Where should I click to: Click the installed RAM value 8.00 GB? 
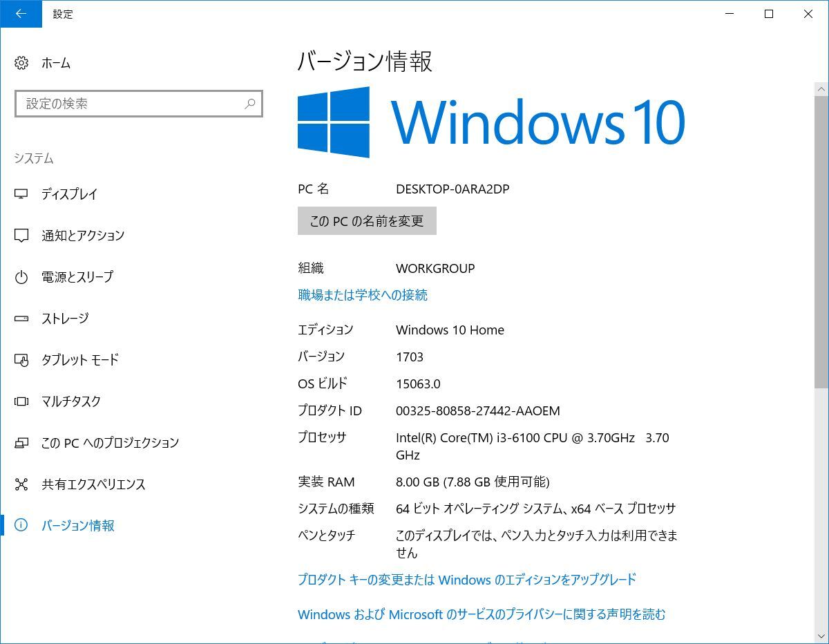(473, 482)
